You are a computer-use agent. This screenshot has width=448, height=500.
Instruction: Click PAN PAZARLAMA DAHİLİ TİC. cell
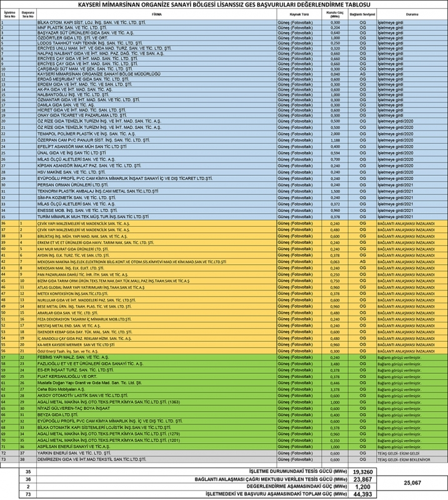click(x=157, y=274)
